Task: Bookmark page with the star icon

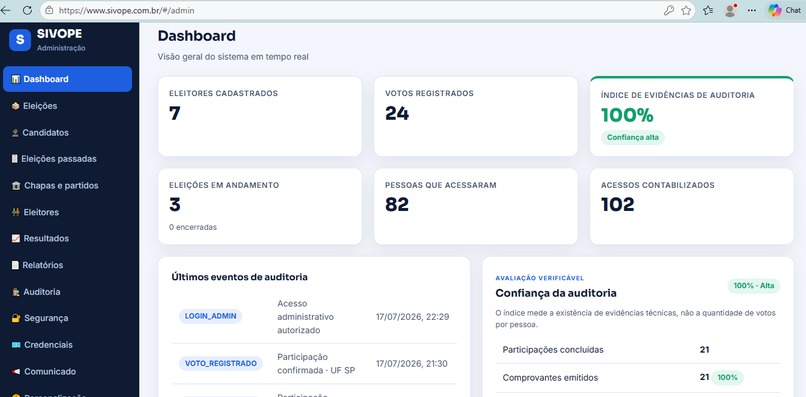Action: point(686,10)
